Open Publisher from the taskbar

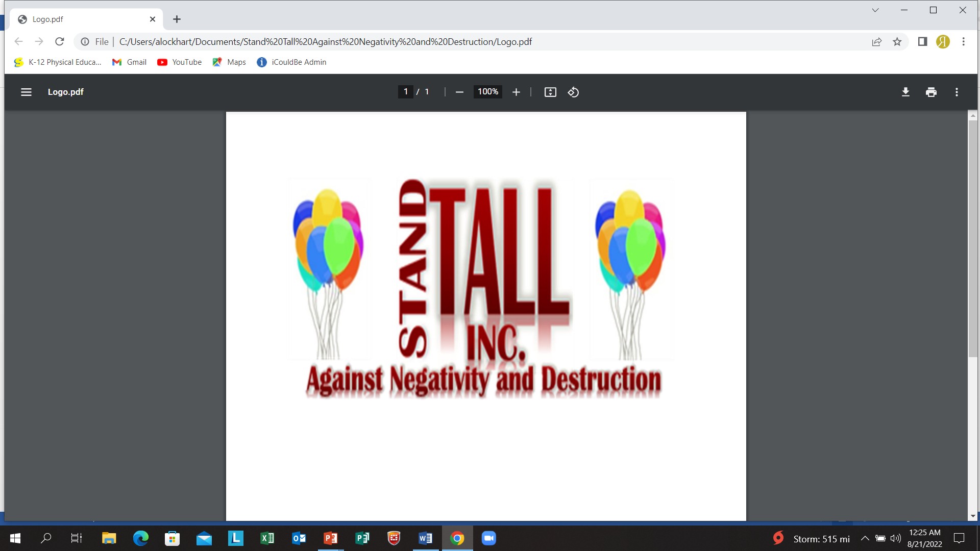362,538
